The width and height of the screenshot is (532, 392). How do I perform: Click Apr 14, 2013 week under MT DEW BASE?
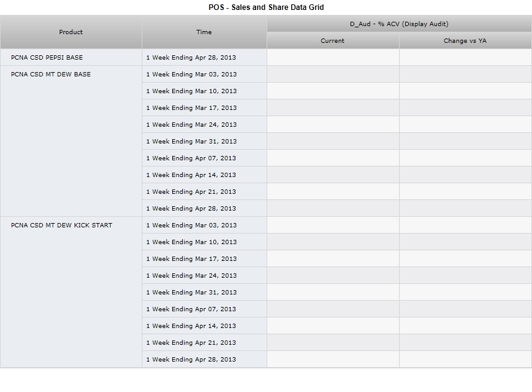click(x=204, y=175)
